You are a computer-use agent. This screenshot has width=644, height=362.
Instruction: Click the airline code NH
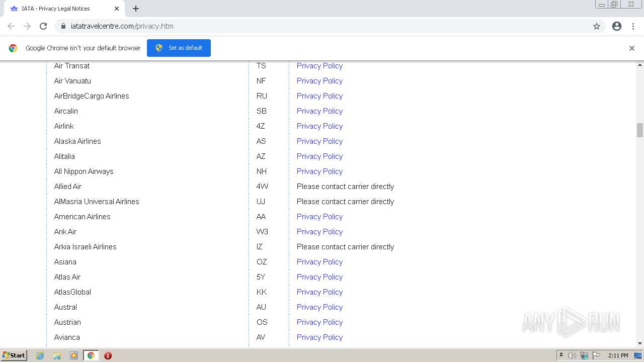tap(262, 171)
